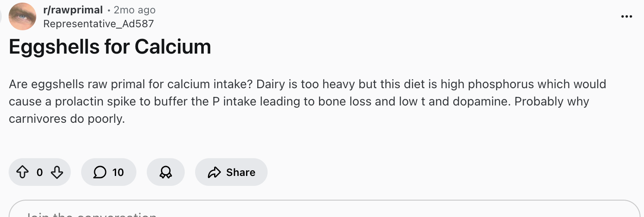Click the share arrow icon

pos(214,172)
